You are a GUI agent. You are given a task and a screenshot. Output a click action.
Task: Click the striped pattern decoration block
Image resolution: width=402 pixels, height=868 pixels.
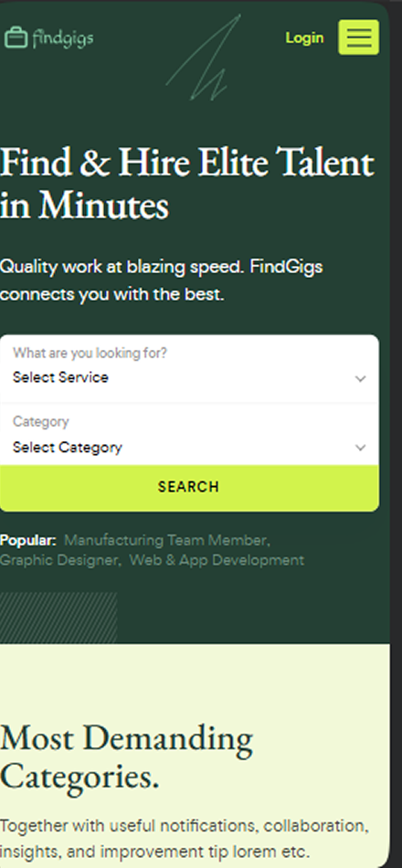(58, 618)
